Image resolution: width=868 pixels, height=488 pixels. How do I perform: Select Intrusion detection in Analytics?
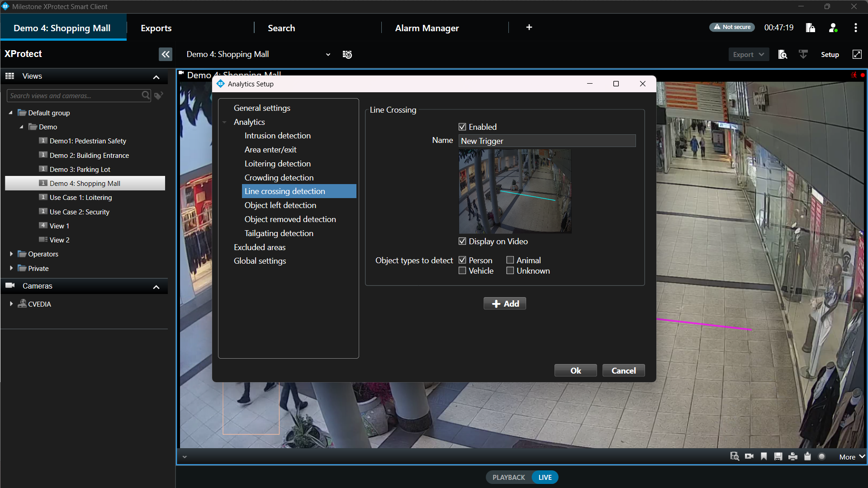277,136
